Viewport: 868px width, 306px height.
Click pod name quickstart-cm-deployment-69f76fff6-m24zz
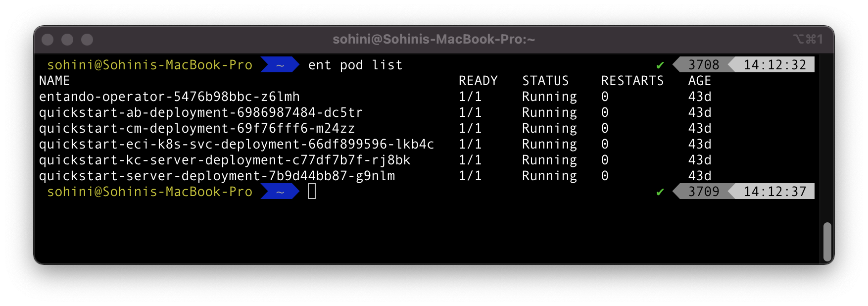tap(197, 128)
